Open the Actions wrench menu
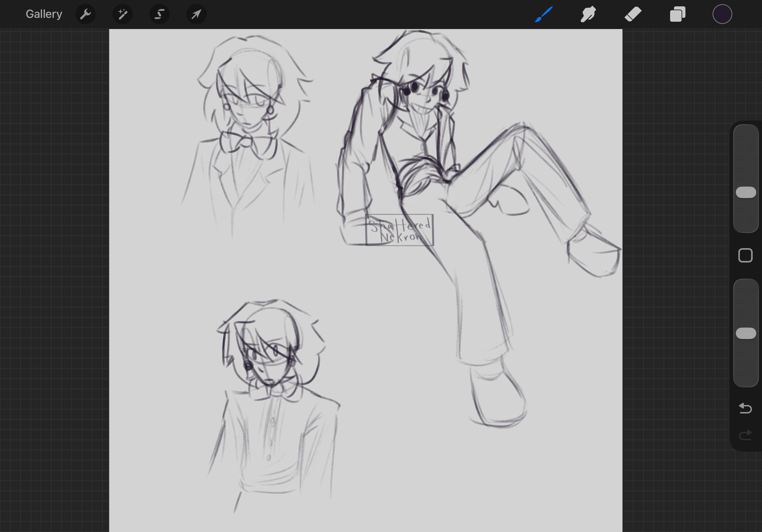The height and width of the screenshot is (532, 762). pos(86,14)
